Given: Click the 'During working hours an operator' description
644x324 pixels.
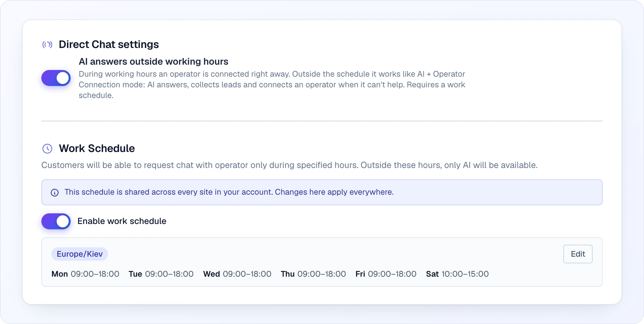Looking at the screenshot, I should point(272,85).
